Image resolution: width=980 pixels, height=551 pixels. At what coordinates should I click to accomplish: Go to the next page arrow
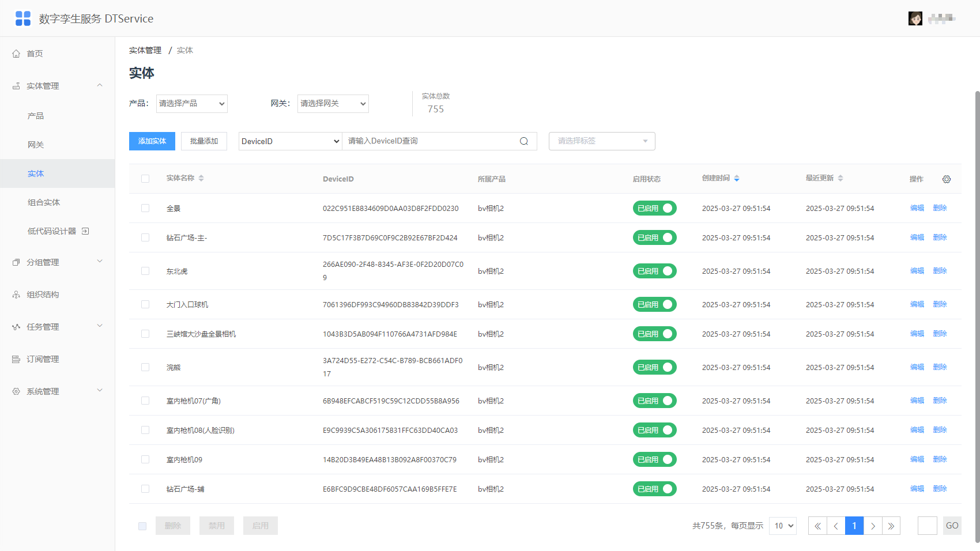pyautogui.click(x=873, y=526)
